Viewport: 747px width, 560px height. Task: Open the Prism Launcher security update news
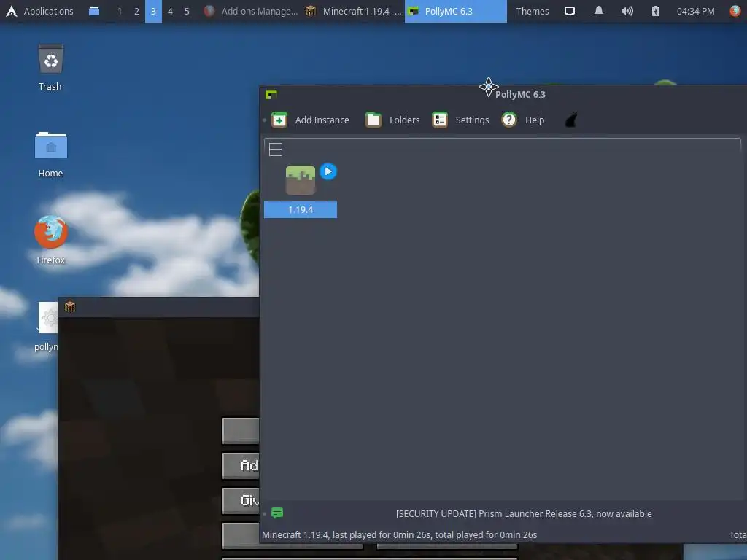(x=524, y=514)
